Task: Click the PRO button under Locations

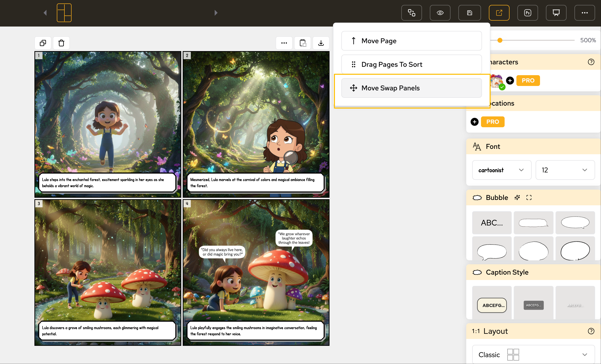Action: pos(493,122)
